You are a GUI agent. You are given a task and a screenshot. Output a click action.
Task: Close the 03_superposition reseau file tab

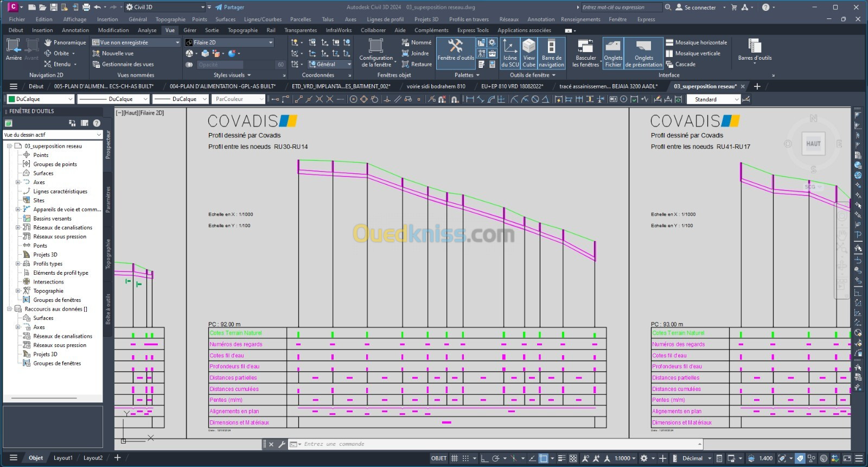(743, 86)
